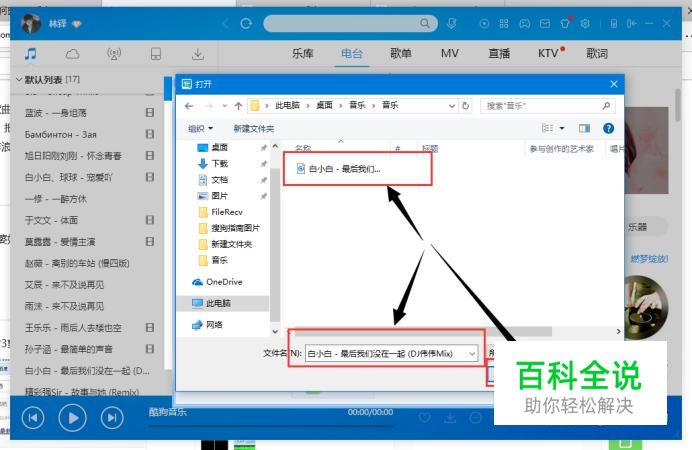The image size is (692, 450).
Task: Click 此电脑 in the address path
Action: click(x=287, y=105)
